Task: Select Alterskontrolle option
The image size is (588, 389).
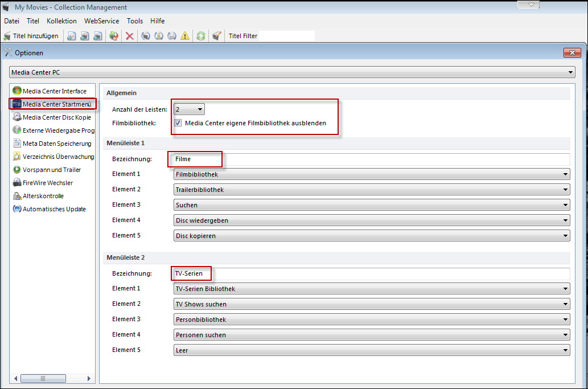Action: coord(38,196)
